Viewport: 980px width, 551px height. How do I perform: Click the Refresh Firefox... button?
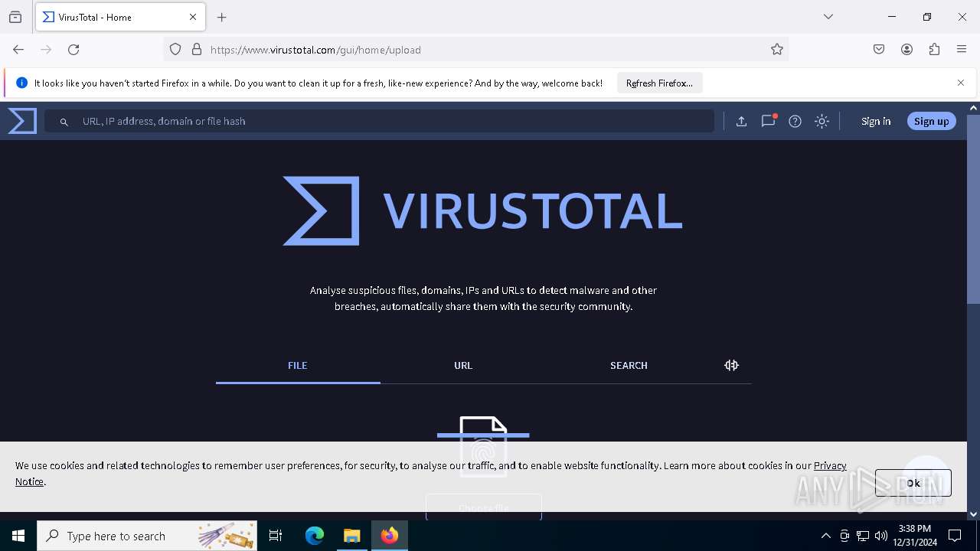tap(659, 83)
